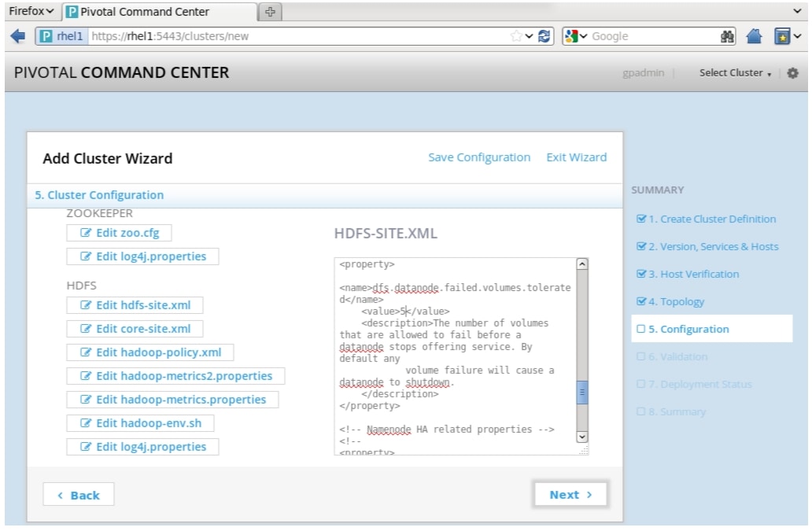Image resolution: width=812 pixels, height=531 pixels.
Task: Go to Firefox home page icon
Action: pyautogui.click(x=754, y=36)
